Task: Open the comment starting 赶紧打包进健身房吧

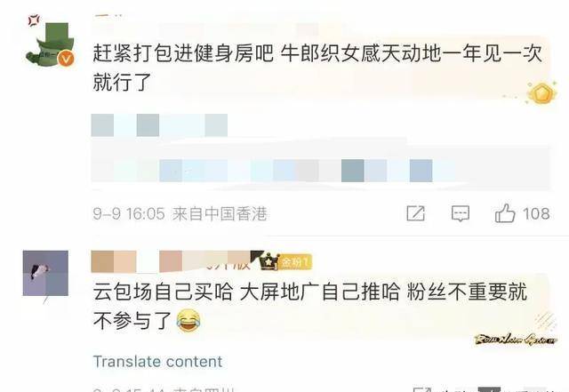Action: click(x=317, y=68)
